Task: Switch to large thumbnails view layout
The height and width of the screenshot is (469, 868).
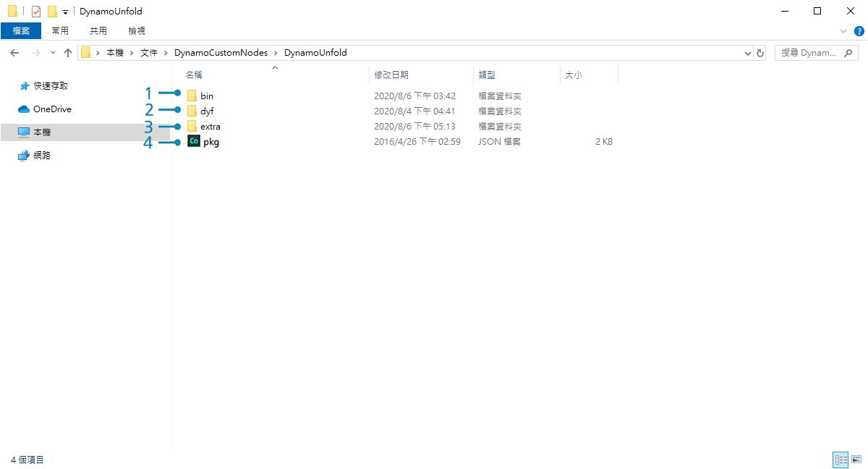Action: 856,460
